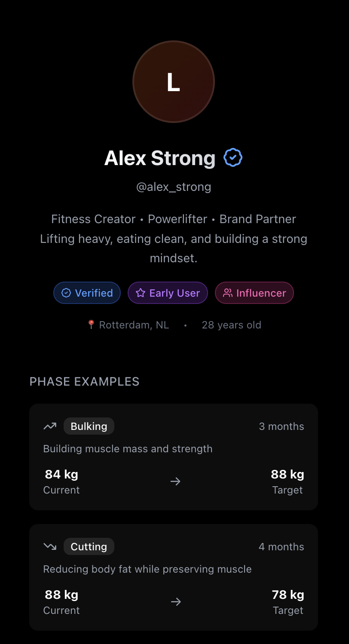The width and height of the screenshot is (349, 644).
Task: Open the Bulking card's 88 kg target
Action: [x=288, y=474]
